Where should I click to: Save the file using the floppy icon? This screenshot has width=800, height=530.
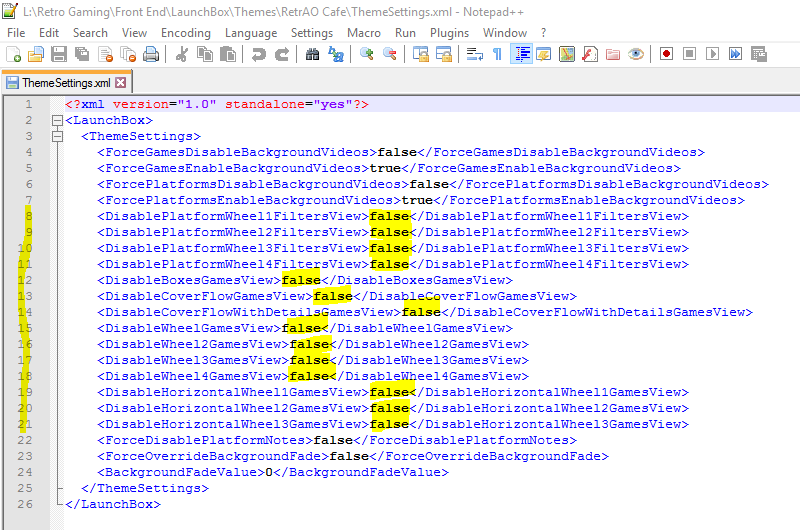(59, 54)
